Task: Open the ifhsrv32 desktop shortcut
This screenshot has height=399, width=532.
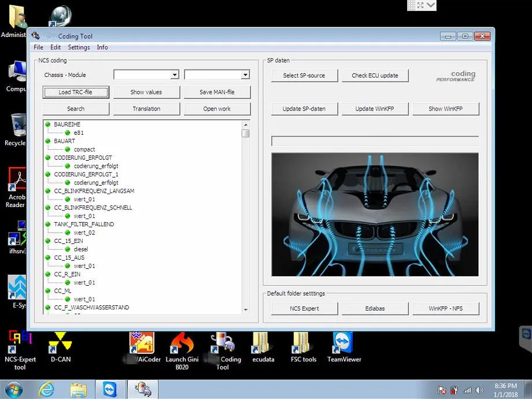Action: point(17,237)
